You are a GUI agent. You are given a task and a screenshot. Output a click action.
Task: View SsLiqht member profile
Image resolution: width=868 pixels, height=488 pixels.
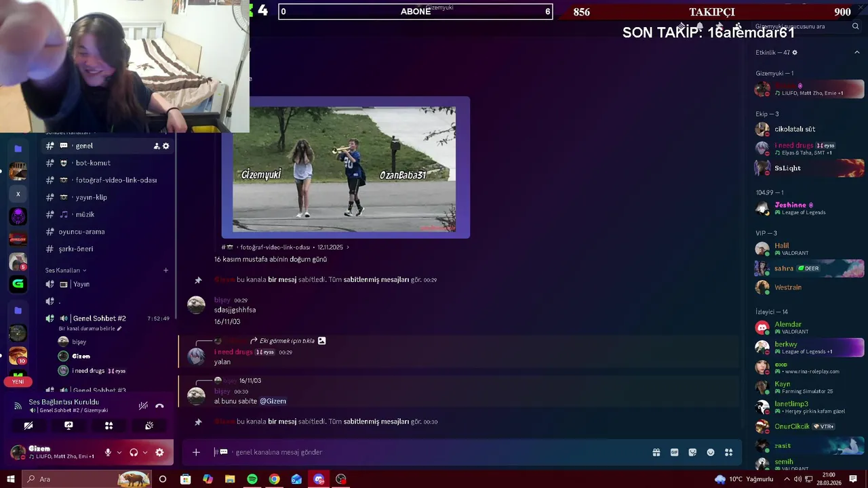(x=808, y=168)
